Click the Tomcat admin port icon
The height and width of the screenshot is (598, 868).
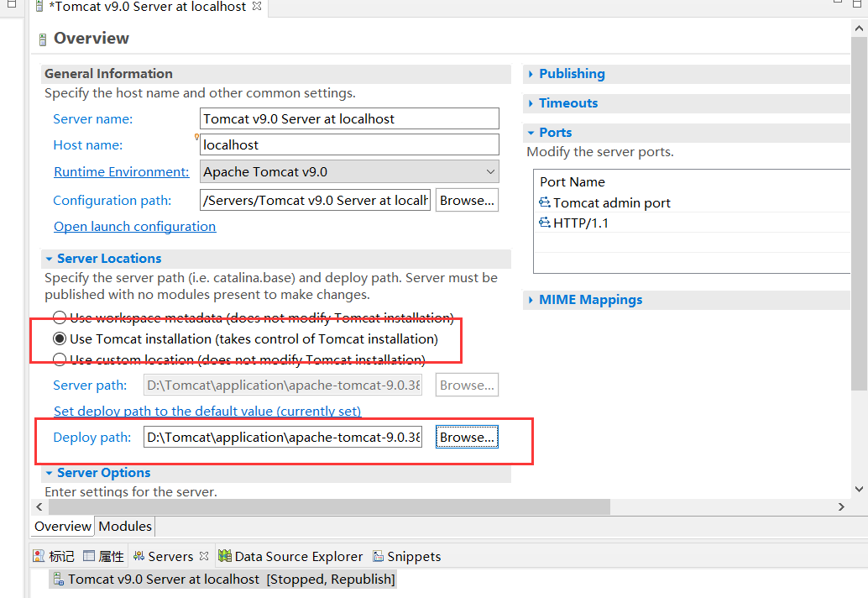coord(545,202)
